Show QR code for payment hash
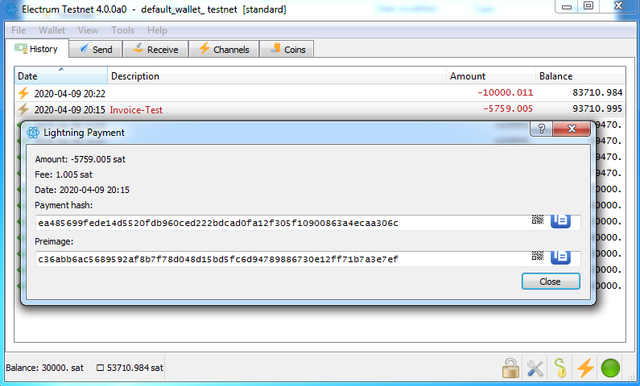 [538, 220]
